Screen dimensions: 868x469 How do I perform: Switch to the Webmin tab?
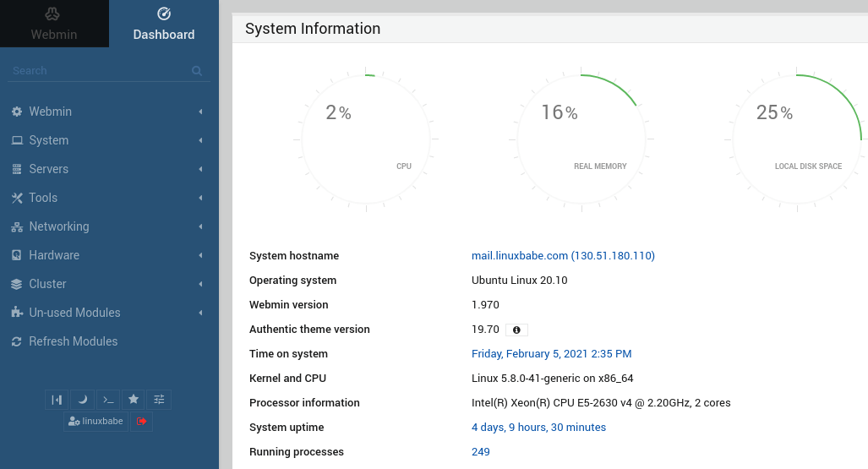(54, 24)
